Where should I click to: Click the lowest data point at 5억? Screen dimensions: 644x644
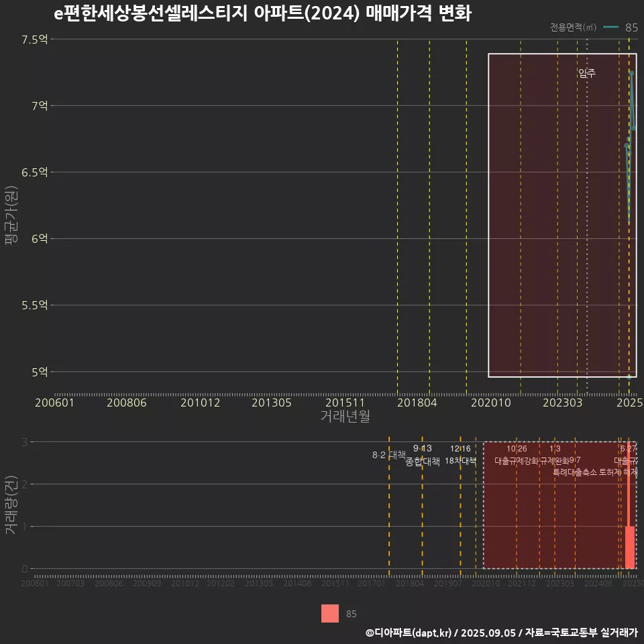[629, 376]
